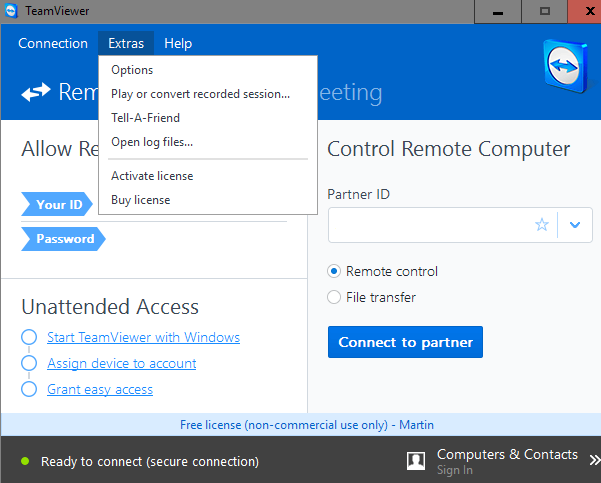Click Connect to partner button
601x483 pixels.
[406, 342]
